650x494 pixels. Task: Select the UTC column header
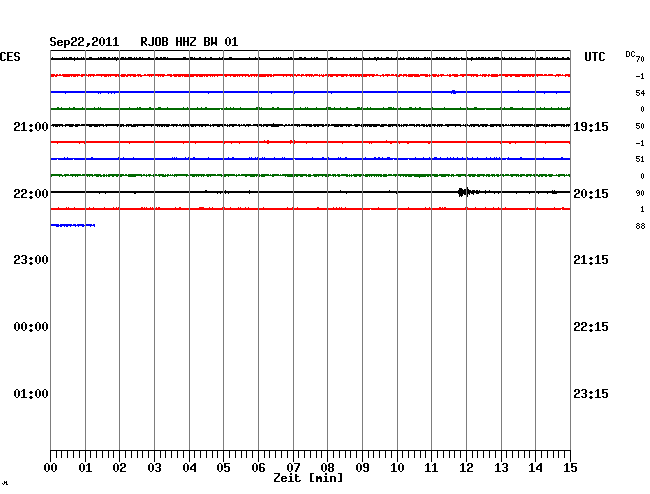[594, 57]
